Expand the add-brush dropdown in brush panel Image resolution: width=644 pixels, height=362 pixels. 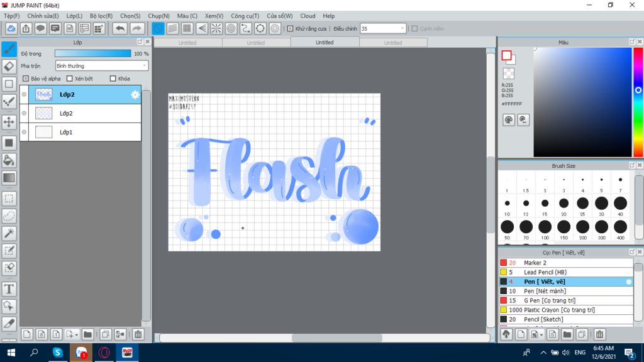tap(541, 335)
